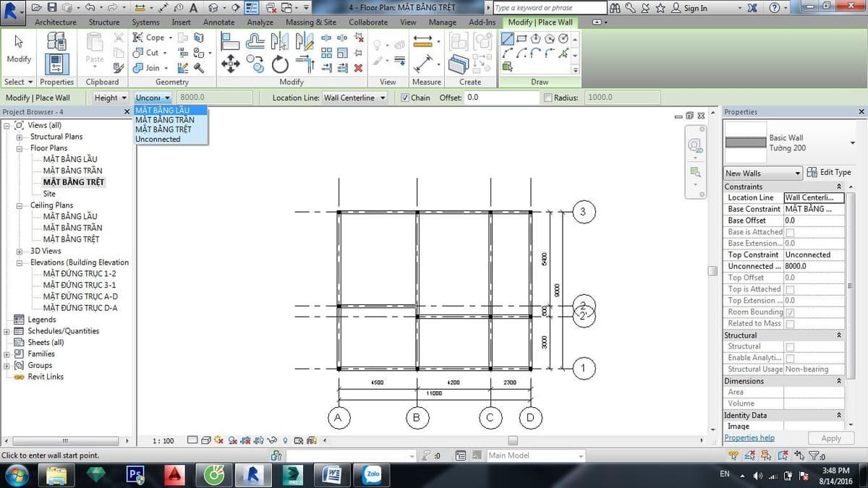
Task: Click the Text tool A icon
Action: 194,7
